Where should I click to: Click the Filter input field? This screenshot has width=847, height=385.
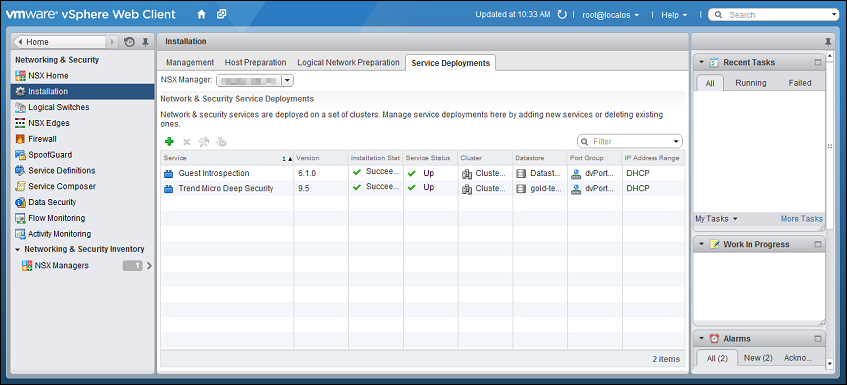630,141
